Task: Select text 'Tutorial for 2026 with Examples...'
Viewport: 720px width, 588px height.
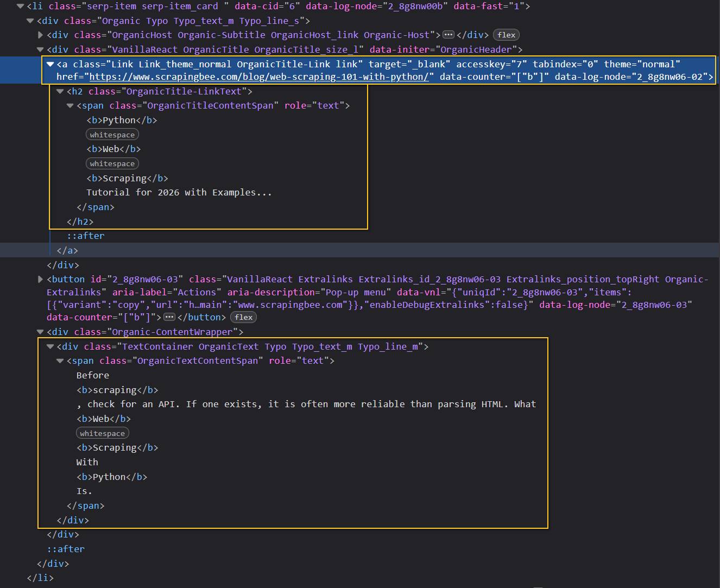Action: pos(179,192)
